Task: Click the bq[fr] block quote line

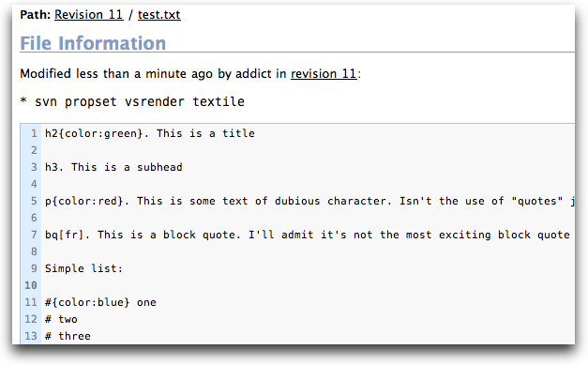Action: pos(308,235)
